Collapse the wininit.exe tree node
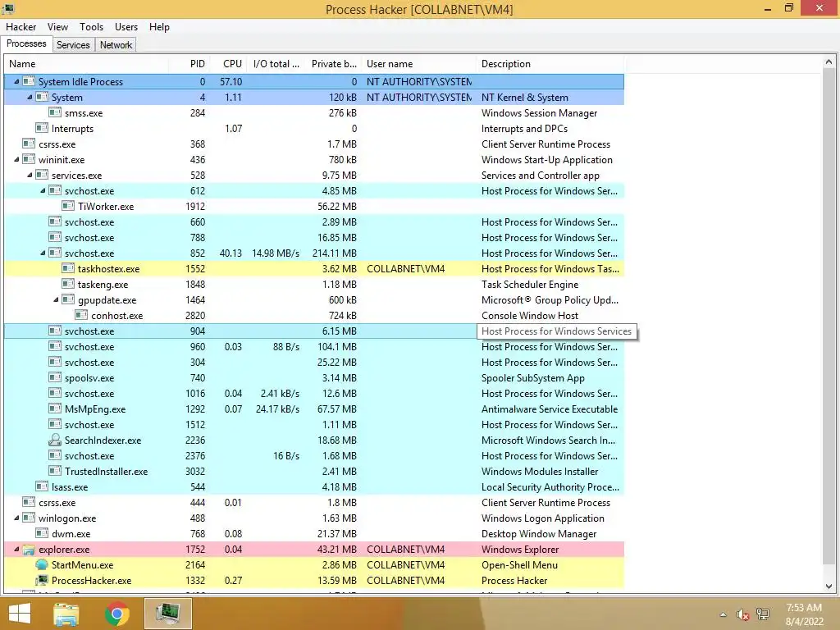 16,159
